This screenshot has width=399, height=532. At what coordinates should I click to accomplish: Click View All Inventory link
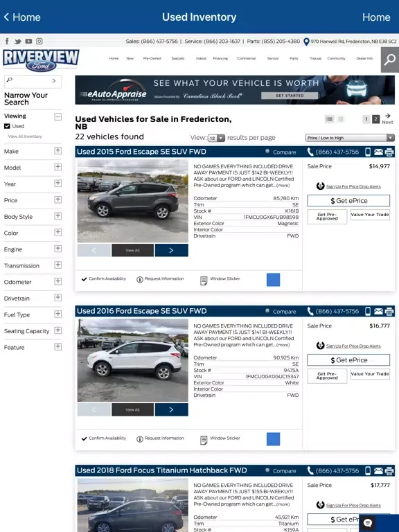25,136
